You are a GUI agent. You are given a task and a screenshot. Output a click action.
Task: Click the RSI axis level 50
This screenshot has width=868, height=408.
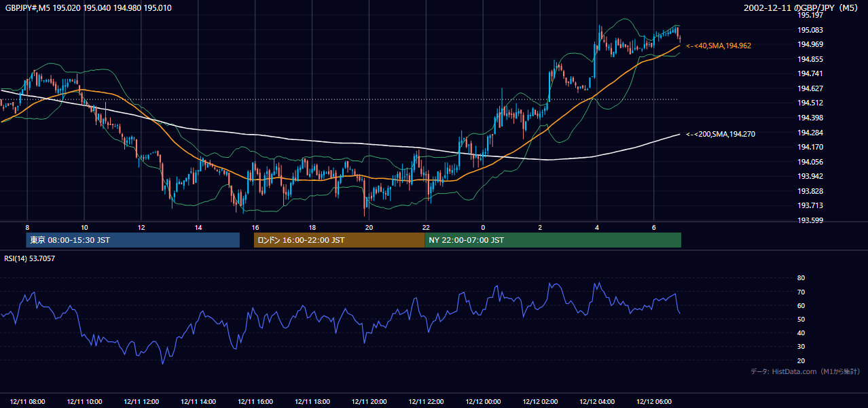(x=801, y=319)
